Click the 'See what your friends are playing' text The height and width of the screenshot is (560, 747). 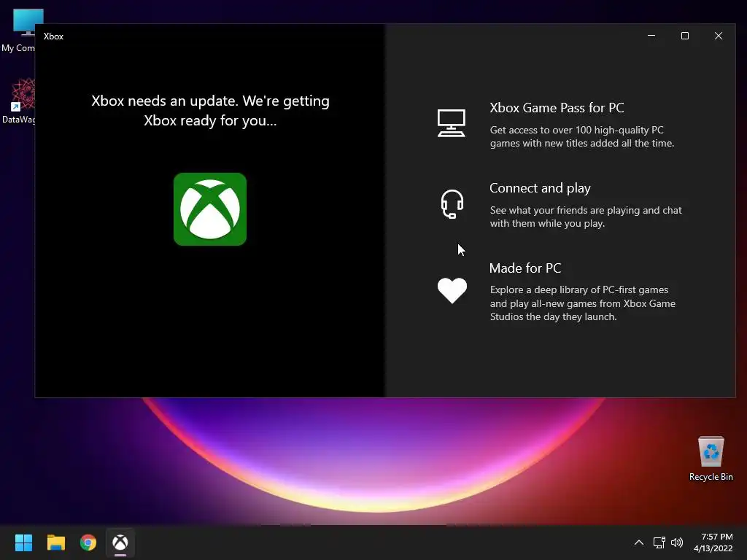pos(586,217)
